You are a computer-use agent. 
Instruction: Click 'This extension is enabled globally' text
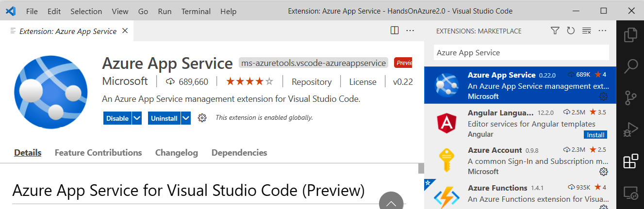point(264,117)
